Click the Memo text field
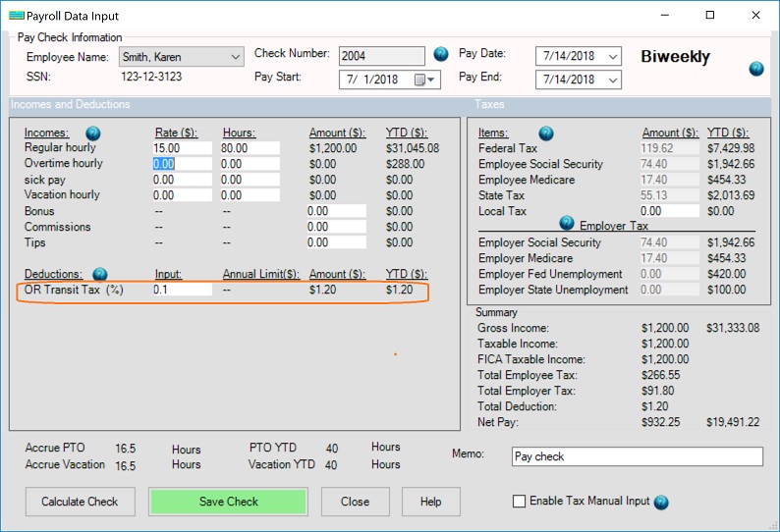The image size is (780, 532). click(x=637, y=456)
